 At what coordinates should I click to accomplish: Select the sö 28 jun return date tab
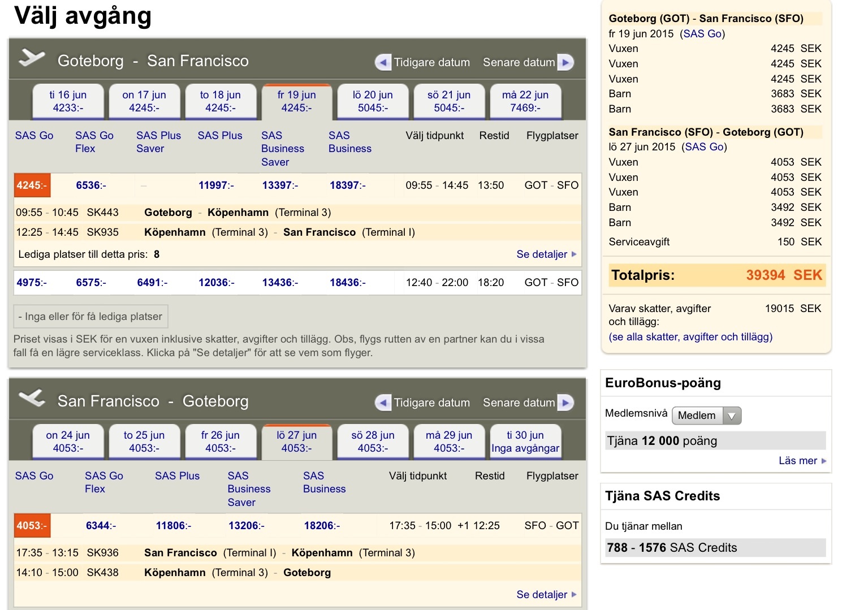click(373, 442)
